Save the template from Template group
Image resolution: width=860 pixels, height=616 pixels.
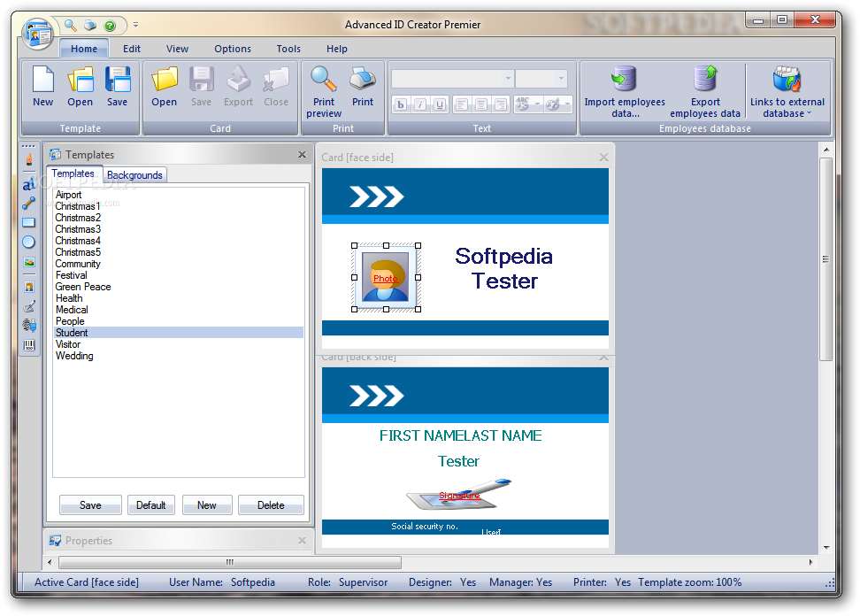pyautogui.click(x=118, y=86)
